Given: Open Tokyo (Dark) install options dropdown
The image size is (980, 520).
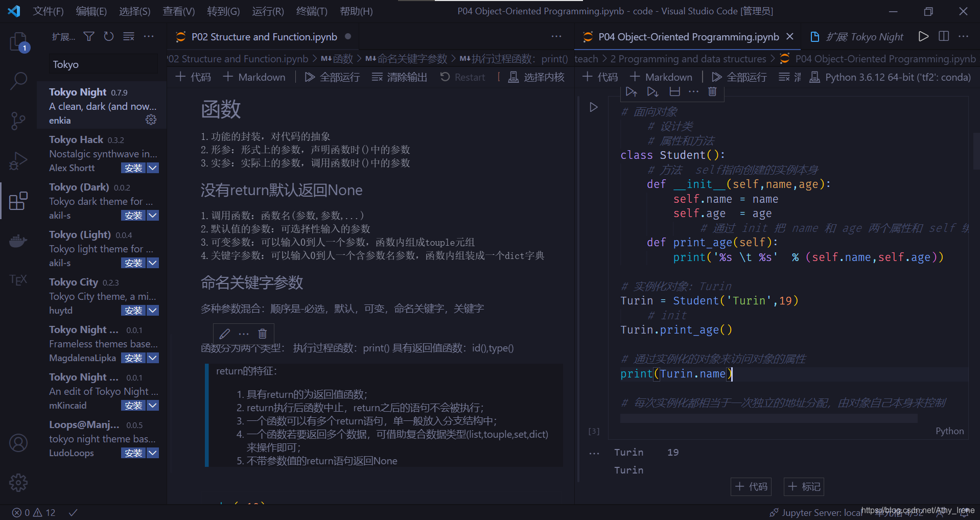Looking at the screenshot, I should (153, 216).
